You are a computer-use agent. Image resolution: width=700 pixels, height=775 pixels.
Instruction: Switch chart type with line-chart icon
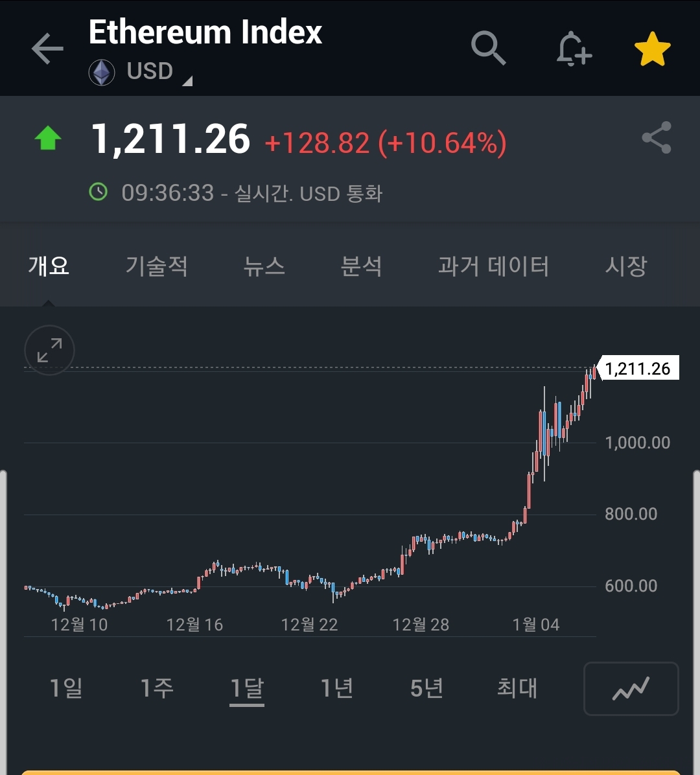click(x=631, y=688)
